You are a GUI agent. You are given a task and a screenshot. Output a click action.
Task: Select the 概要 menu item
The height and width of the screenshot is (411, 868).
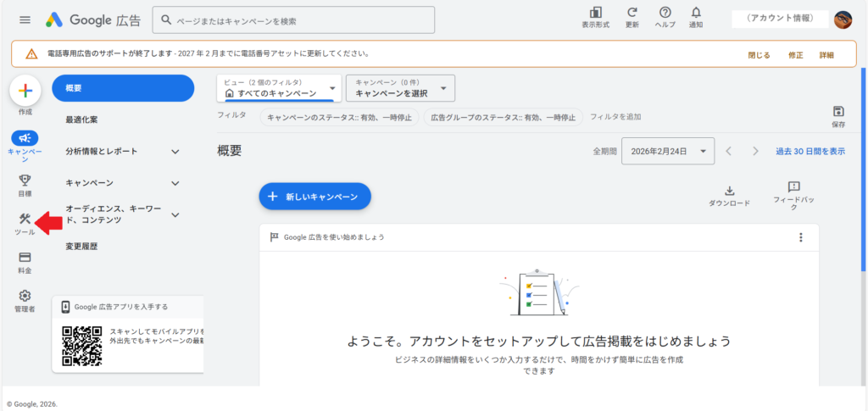pos(123,88)
